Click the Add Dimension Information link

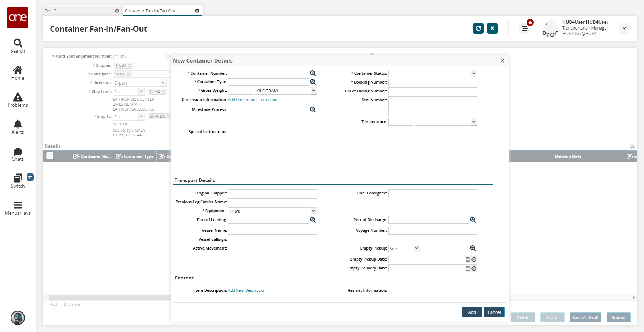pyautogui.click(x=253, y=100)
